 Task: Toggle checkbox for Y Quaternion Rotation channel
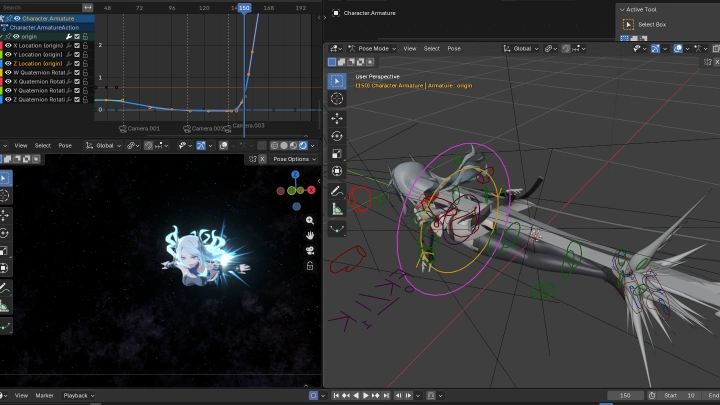[77, 90]
